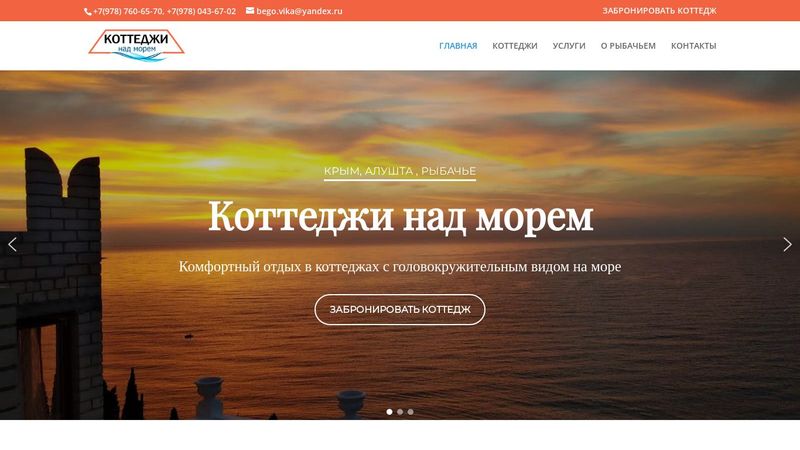Click Забронировать коттедж link in orange top bar
This screenshot has height=450, width=800.
[x=659, y=11]
